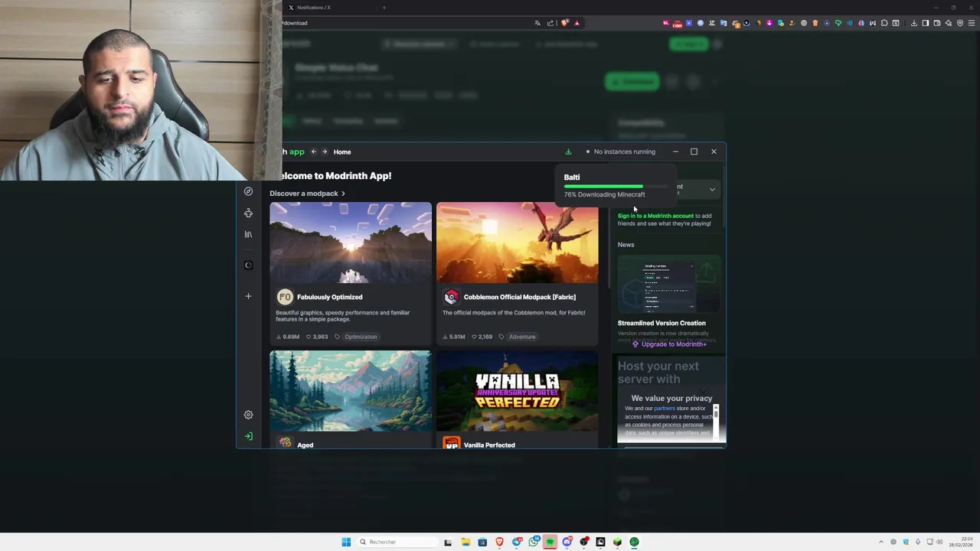Click the 9.89M downloads count
Screen dimensions: 980x551
tap(288, 337)
